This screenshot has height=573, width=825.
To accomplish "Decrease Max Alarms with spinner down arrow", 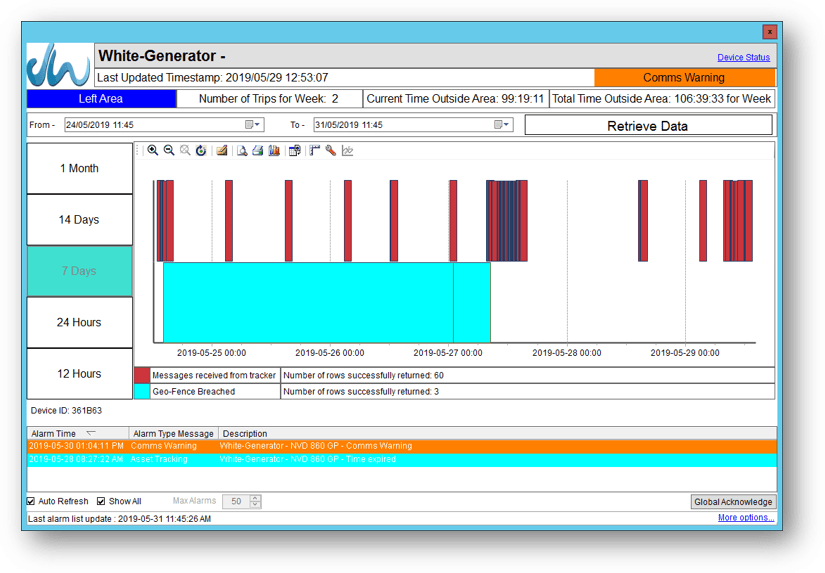I will pyautogui.click(x=255, y=505).
